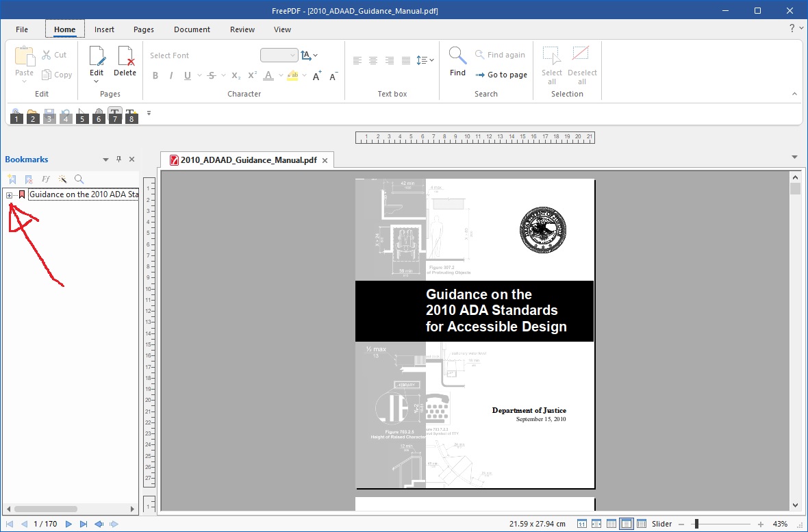Click Go to page
The height and width of the screenshot is (532, 808).
(x=501, y=75)
